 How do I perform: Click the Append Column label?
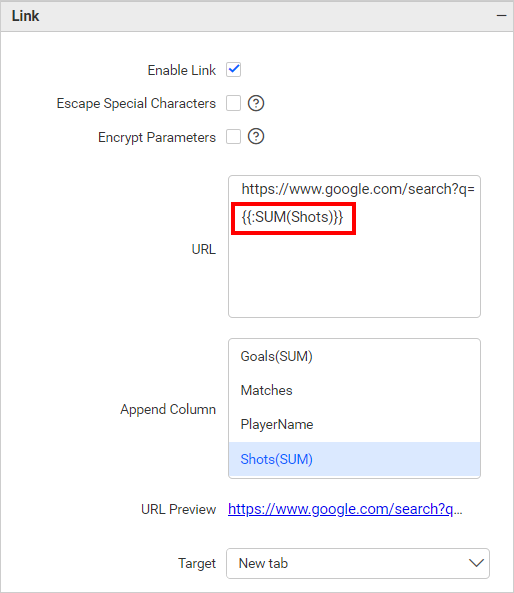pyautogui.click(x=168, y=410)
